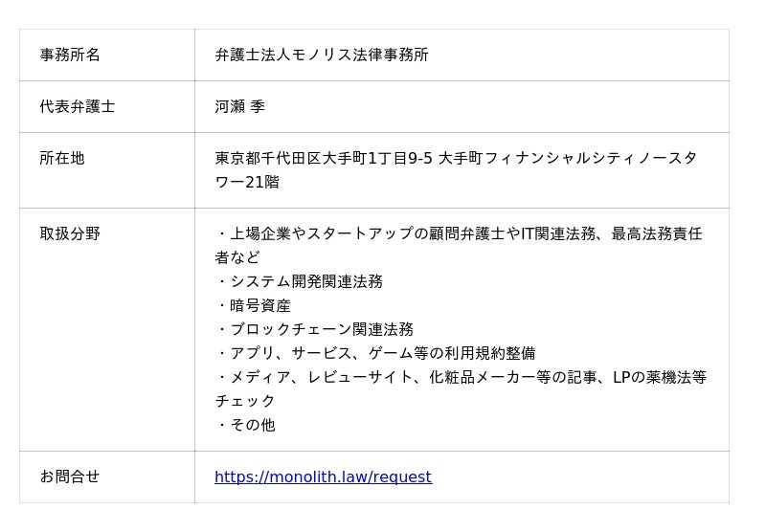Select the 暗号資産 bullet item
Screen dimensions: 766x532
point(259,305)
